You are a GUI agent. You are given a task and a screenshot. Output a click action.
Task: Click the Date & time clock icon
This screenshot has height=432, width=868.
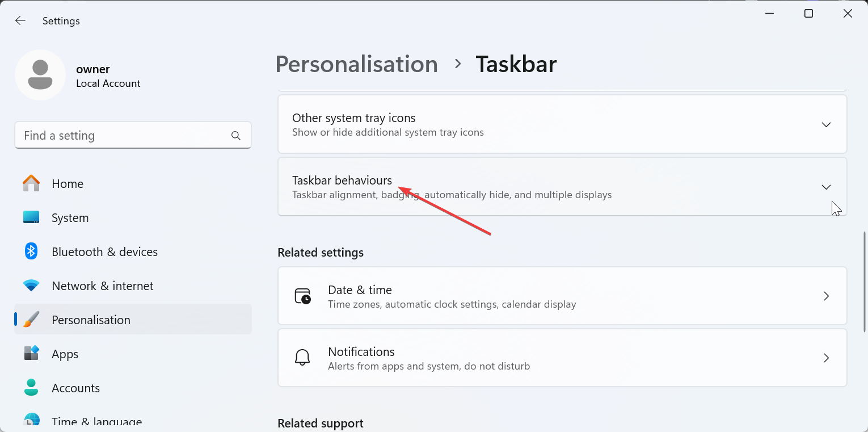pyautogui.click(x=302, y=296)
